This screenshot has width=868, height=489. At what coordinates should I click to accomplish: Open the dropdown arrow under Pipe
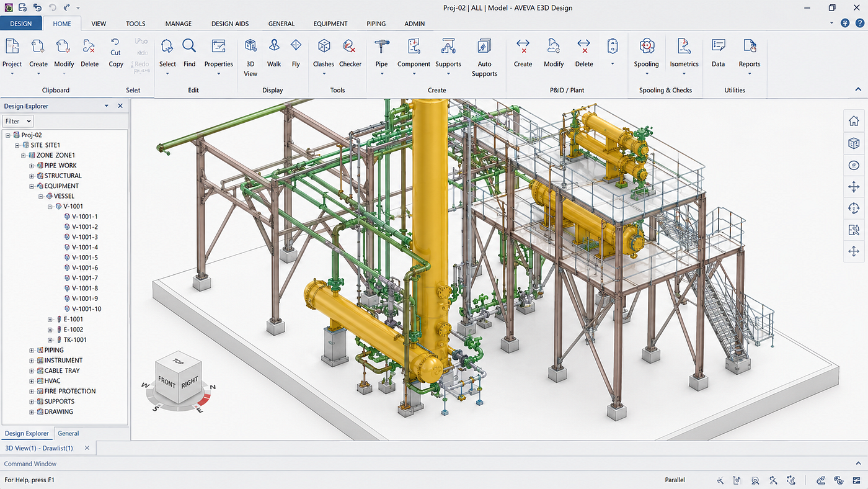pyautogui.click(x=381, y=73)
